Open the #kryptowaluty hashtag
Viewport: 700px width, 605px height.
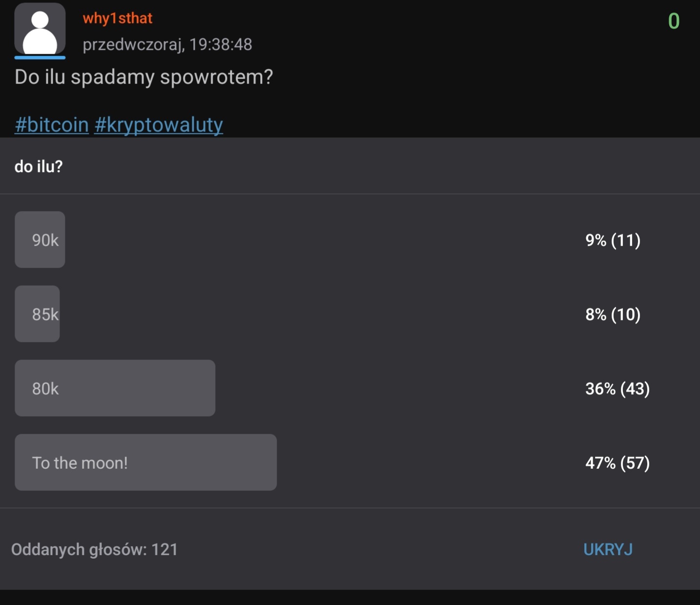point(158,125)
